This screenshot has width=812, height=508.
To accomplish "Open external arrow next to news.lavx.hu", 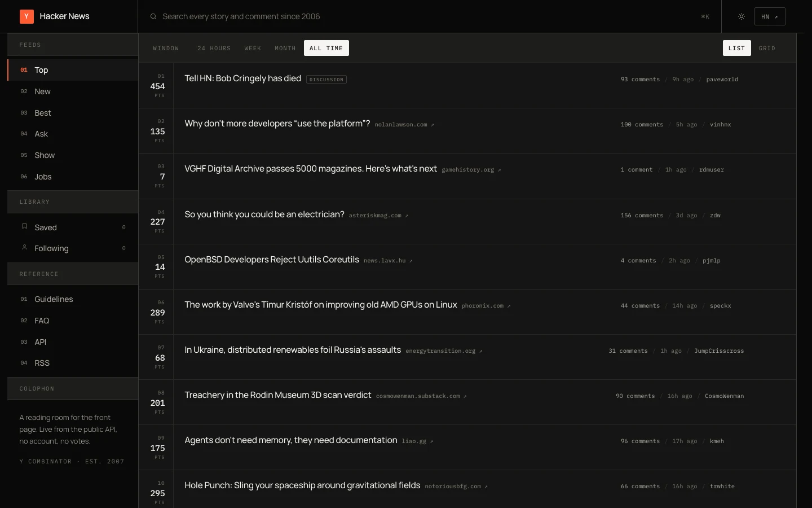I will 411,261.
